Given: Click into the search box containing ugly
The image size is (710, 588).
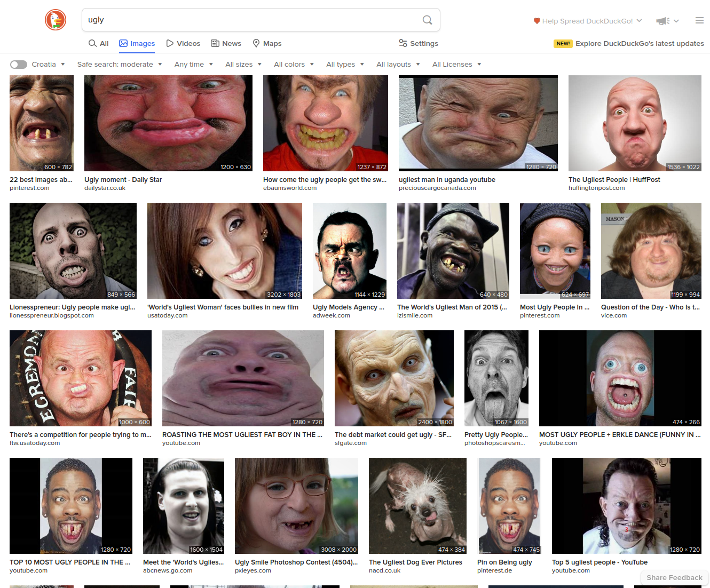Looking at the screenshot, I should (251, 20).
